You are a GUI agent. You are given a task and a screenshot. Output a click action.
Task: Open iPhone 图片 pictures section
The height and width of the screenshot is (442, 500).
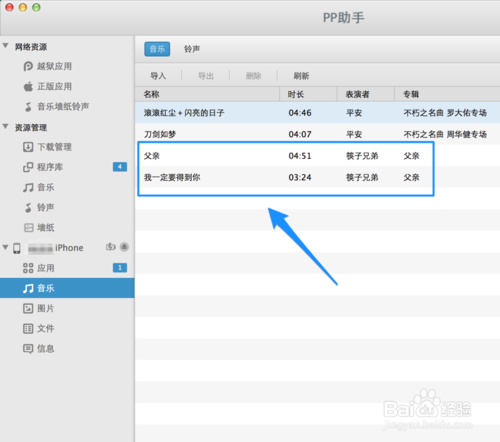[39, 308]
